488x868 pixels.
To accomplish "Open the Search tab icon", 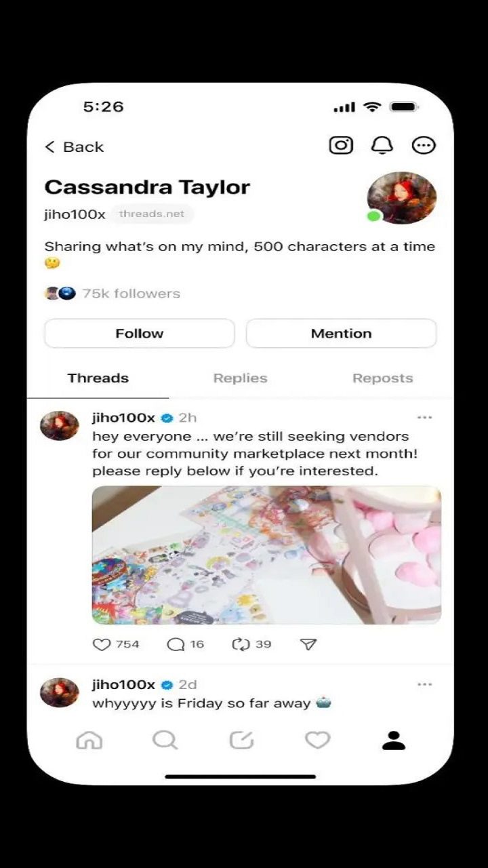I will coord(165,741).
